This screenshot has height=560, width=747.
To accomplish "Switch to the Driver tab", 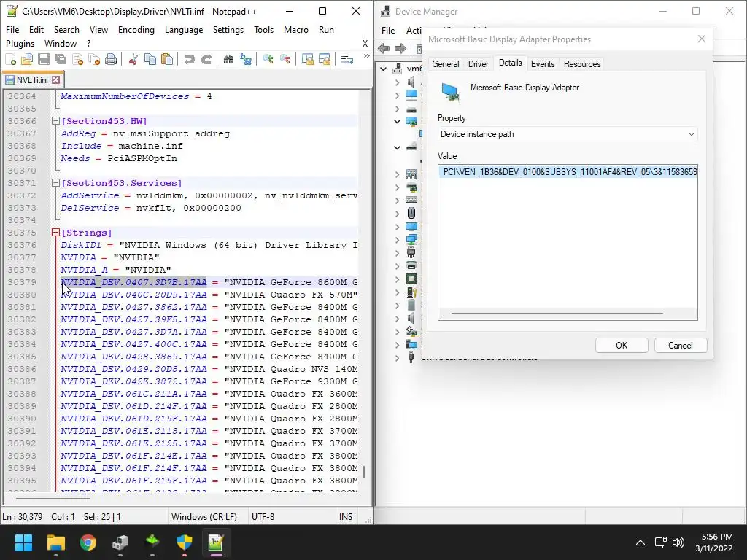I will click(479, 64).
